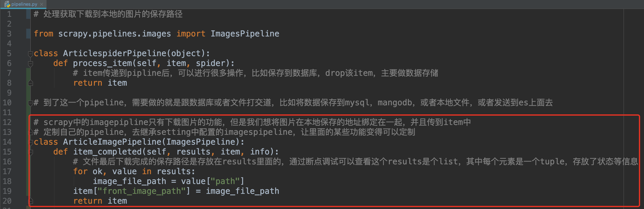Click line number 3 in the gutter

pyautogui.click(x=9, y=34)
